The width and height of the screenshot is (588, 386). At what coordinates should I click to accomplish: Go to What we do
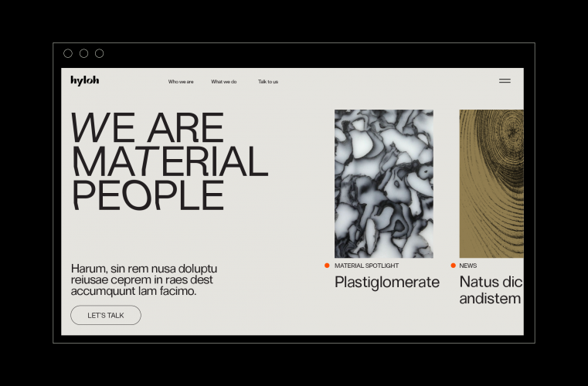(224, 82)
